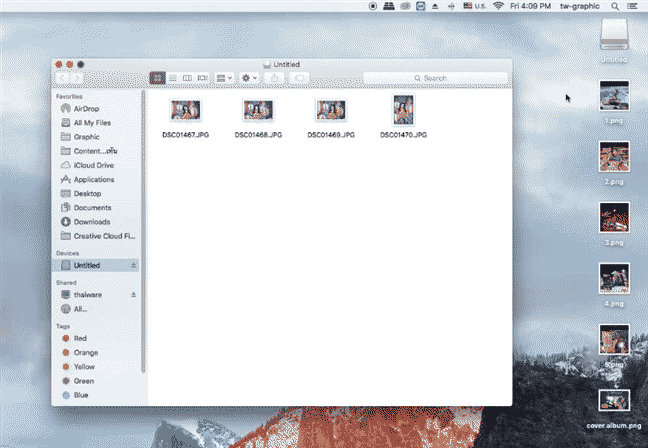Select the 2.png desktop file
Viewport: 648px width, 448px height.
click(x=615, y=157)
